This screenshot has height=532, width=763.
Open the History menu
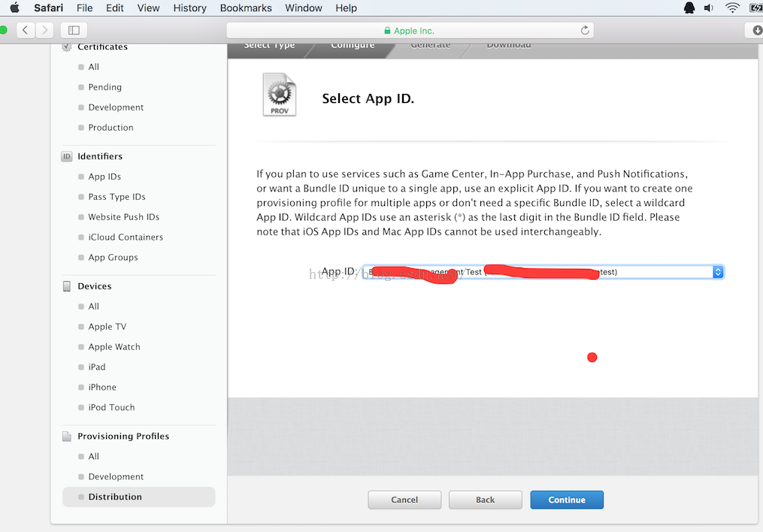point(189,8)
